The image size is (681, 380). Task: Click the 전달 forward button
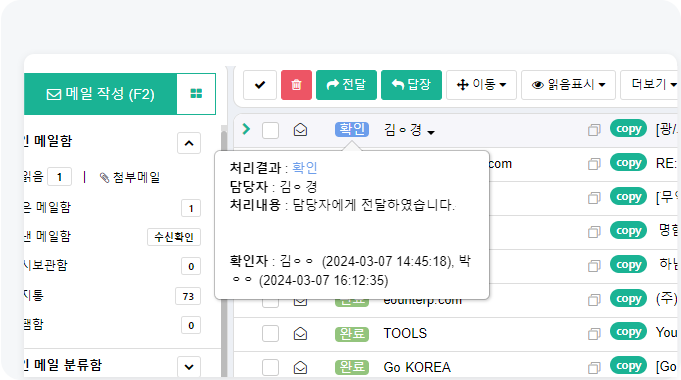[x=346, y=85]
